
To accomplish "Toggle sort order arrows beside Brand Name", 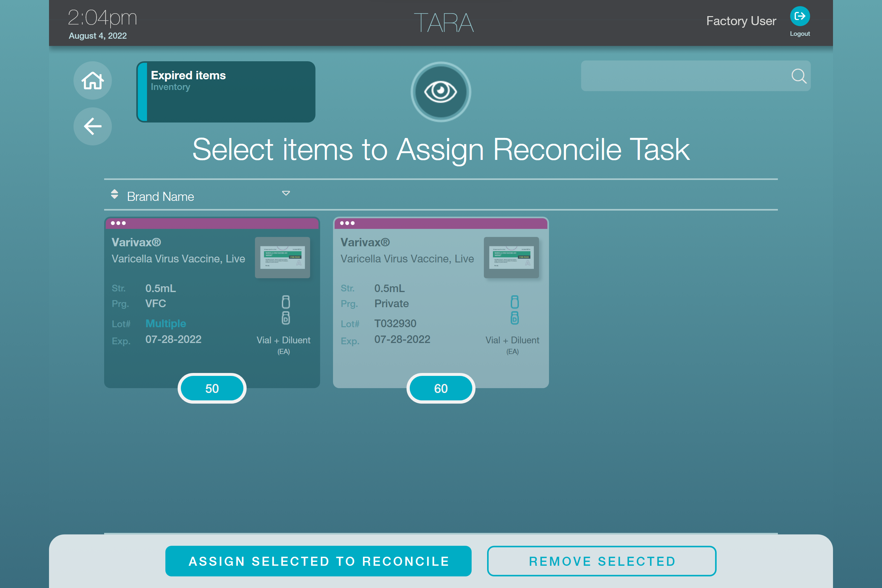I will click(x=114, y=194).
